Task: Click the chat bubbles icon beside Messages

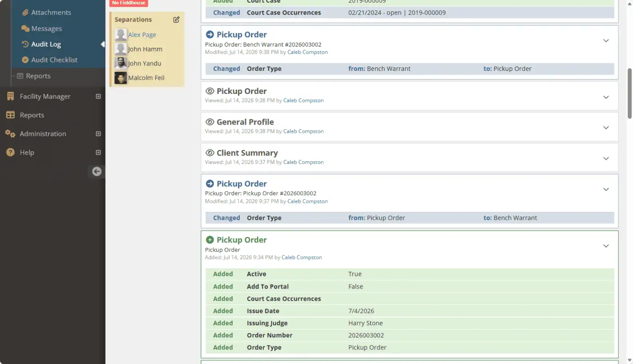Action: coord(25,28)
